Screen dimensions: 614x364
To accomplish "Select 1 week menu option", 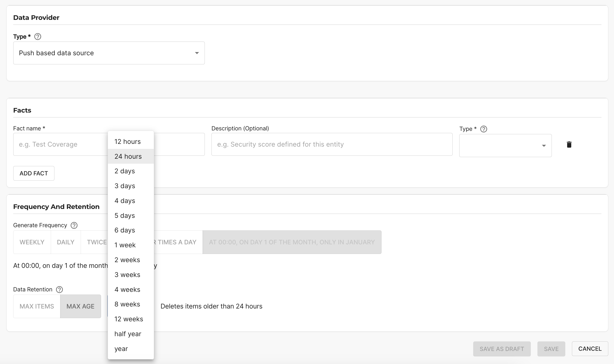I will 125,245.
